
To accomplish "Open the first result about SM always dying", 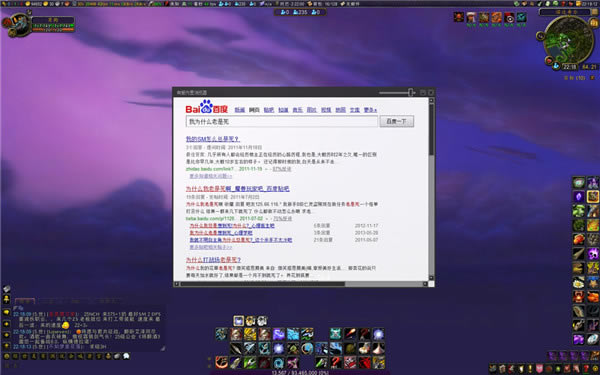I will (213, 139).
